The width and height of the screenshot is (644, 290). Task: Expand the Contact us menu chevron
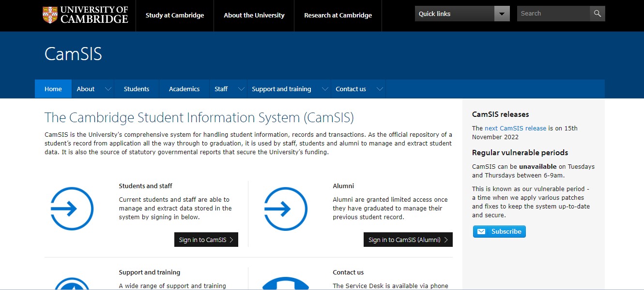click(x=380, y=89)
